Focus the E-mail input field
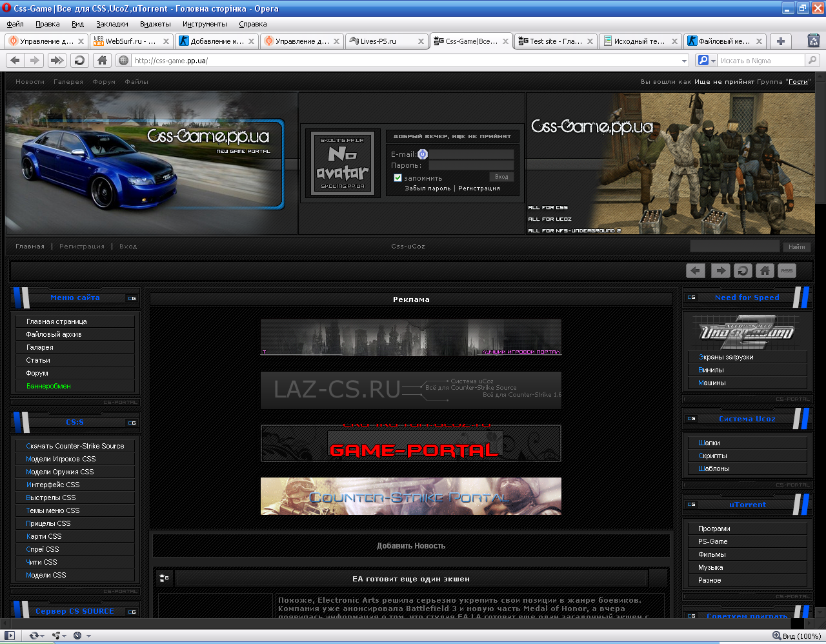826x644 pixels. (472, 154)
